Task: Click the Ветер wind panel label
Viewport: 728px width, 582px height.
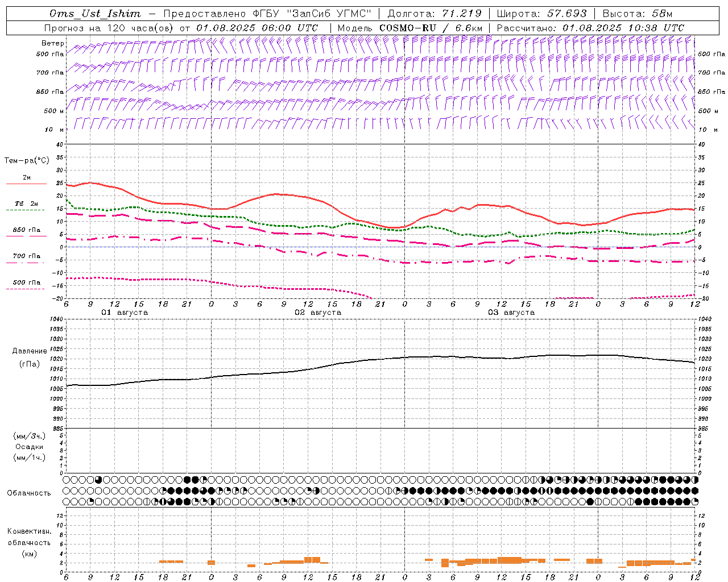Action: (x=52, y=43)
